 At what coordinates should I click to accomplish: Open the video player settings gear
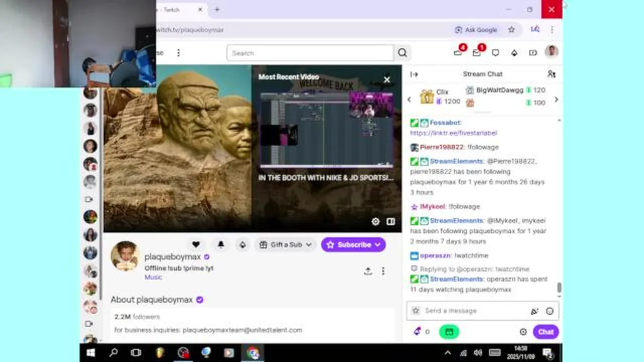375,222
